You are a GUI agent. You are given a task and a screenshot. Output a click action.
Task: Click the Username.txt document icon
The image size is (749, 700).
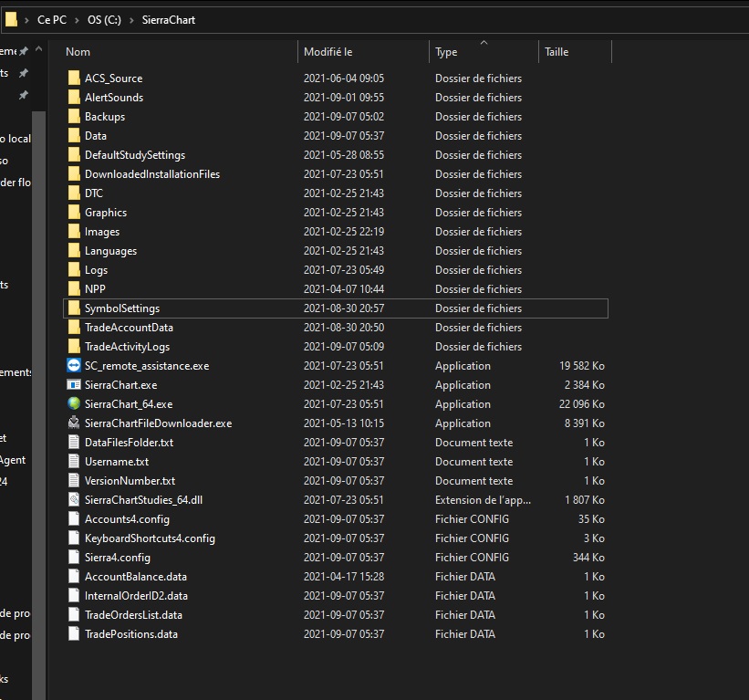(x=74, y=461)
